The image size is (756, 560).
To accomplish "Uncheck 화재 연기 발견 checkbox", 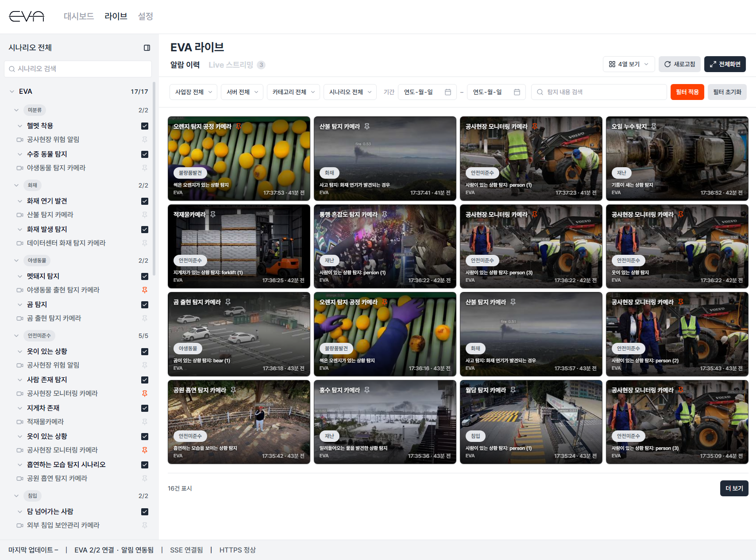I will pos(145,201).
